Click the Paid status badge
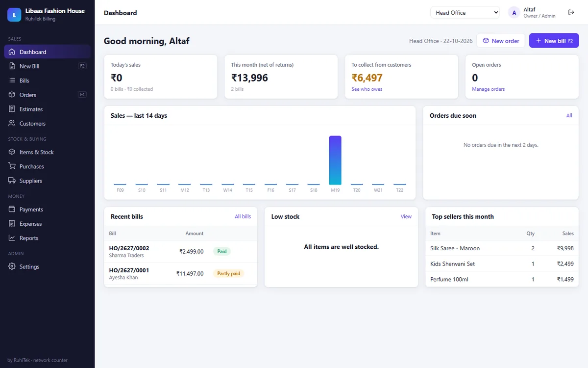This screenshot has height=368, width=588. click(222, 251)
